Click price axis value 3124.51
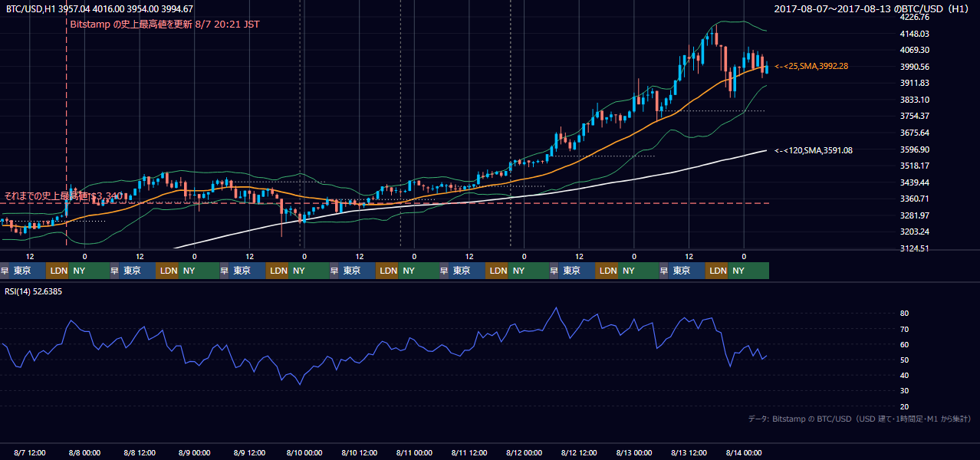 915,248
